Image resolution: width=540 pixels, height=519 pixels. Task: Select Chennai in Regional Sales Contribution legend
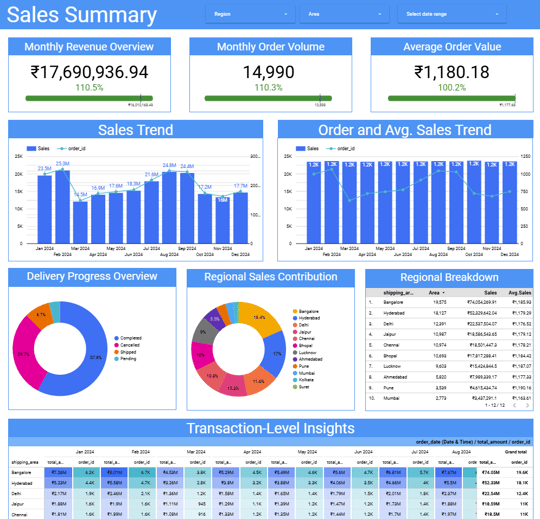click(303, 339)
